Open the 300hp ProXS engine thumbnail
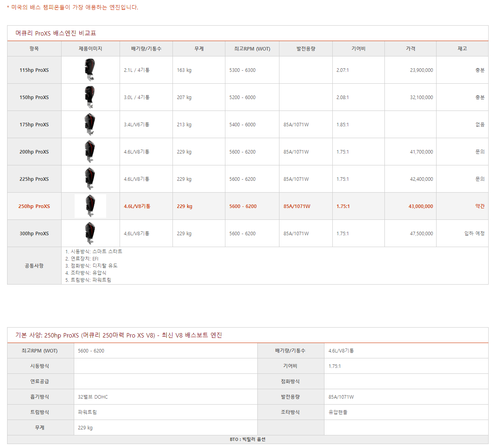 tap(90, 233)
